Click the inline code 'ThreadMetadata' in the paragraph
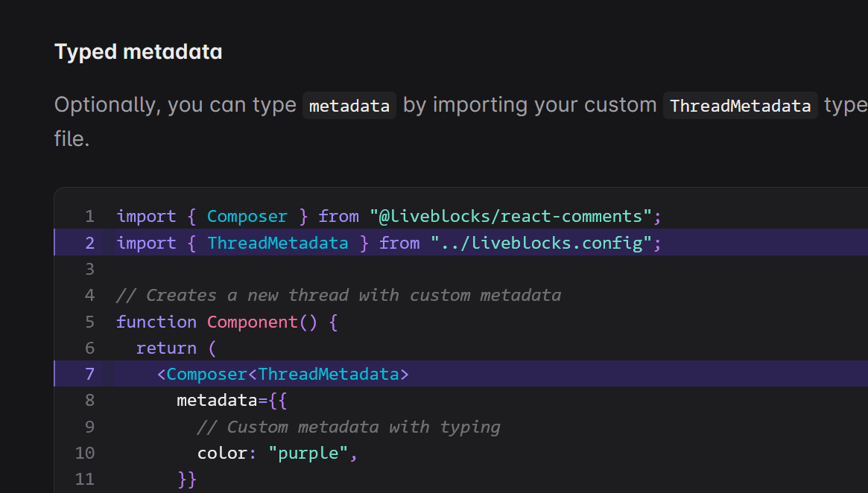Image resolution: width=868 pixels, height=493 pixels. (740, 106)
